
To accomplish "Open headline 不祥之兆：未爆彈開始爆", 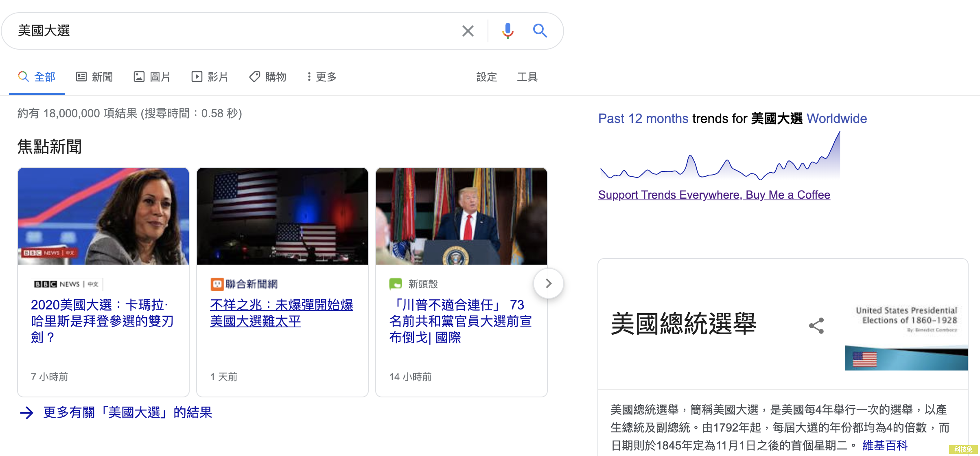I will click(x=282, y=313).
